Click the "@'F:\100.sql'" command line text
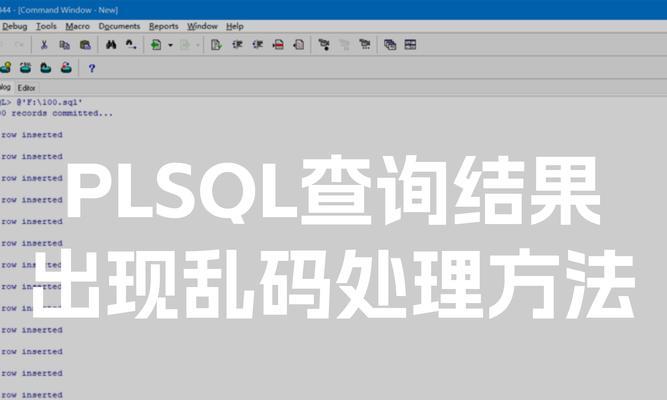 pos(49,103)
